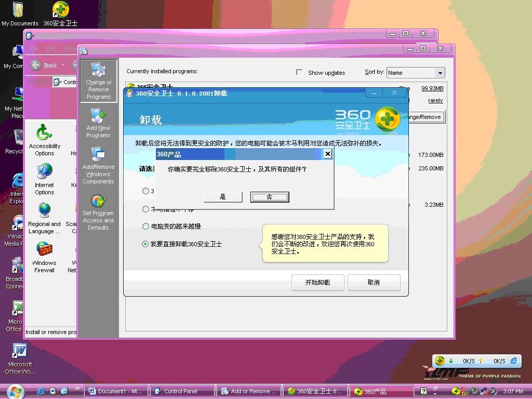Select the first uninstall reason radio button
532x399 pixels.
click(145, 191)
